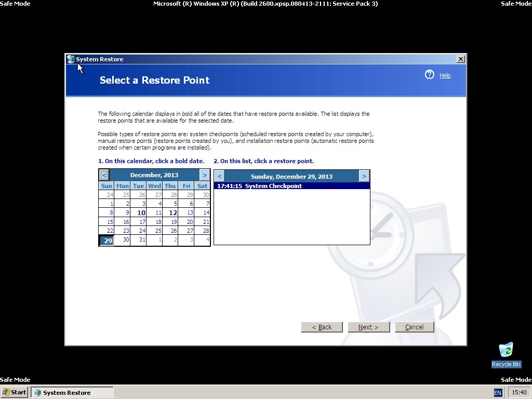
Task: Select bold date 10 on calendar
Action: [x=138, y=212]
